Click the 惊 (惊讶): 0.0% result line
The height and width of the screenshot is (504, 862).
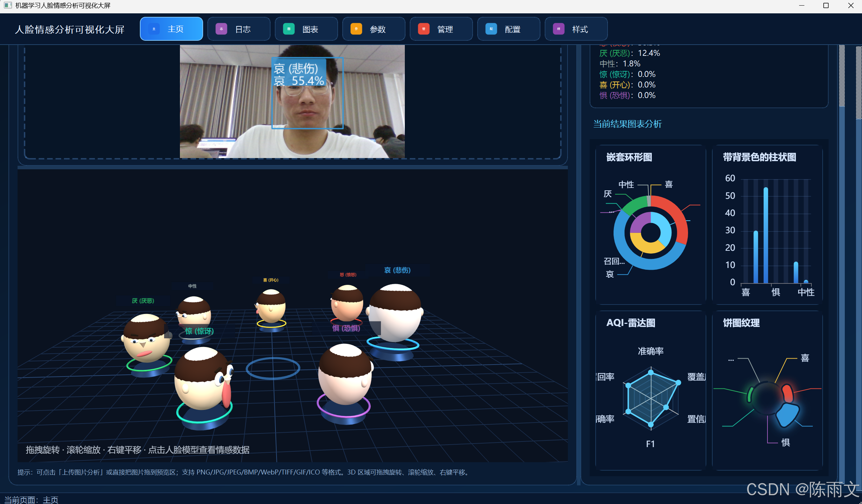627,74
